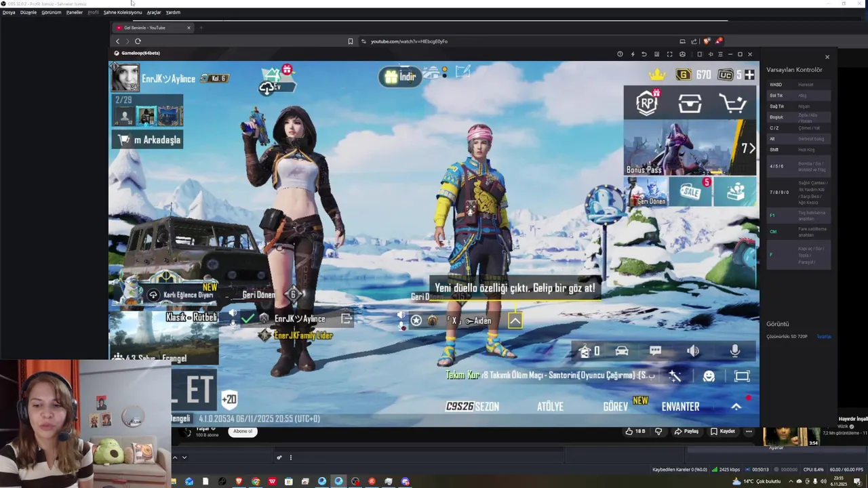The height and width of the screenshot is (488, 868).
Task: Open the shop cart icon
Action: [733, 104]
